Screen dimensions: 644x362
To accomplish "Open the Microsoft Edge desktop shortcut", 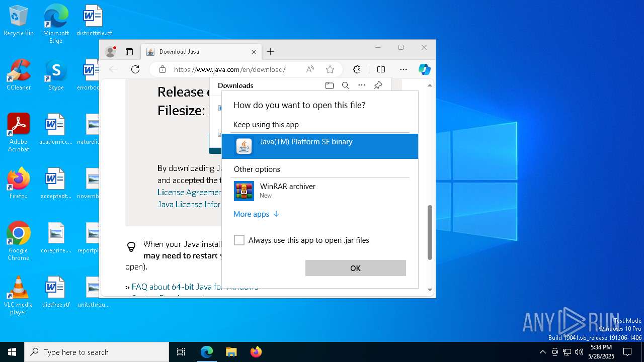I will [x=56, y=24].
